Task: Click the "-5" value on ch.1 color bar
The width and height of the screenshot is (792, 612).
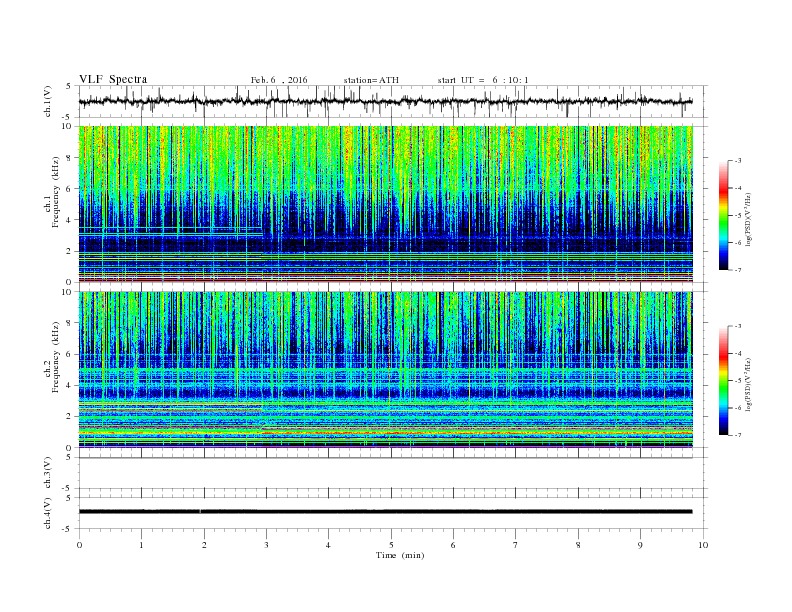Action: click(x=737, y=216)
